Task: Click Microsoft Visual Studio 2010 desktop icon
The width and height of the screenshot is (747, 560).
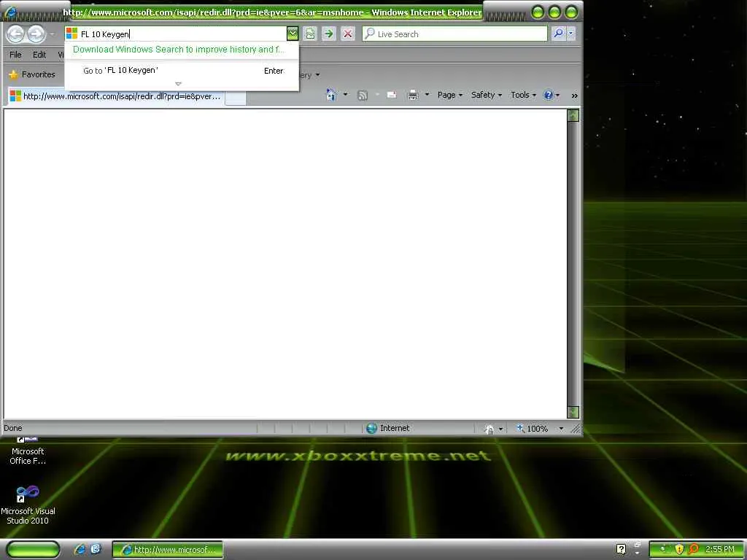Action: click(x=28, y=505)
